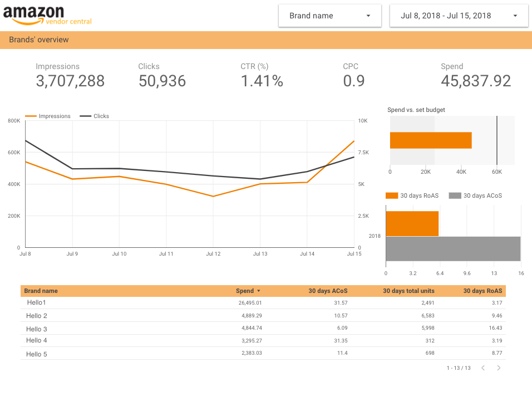532x401 pixels.
Task: Click the Impressions total 3,707,288
Action: [x=70, y=81]
